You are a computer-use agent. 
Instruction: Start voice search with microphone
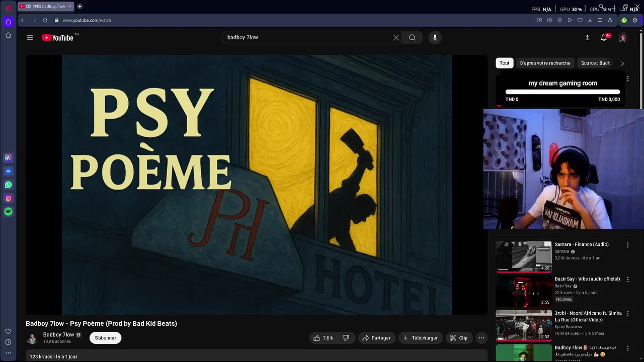(x=435, y=37)
